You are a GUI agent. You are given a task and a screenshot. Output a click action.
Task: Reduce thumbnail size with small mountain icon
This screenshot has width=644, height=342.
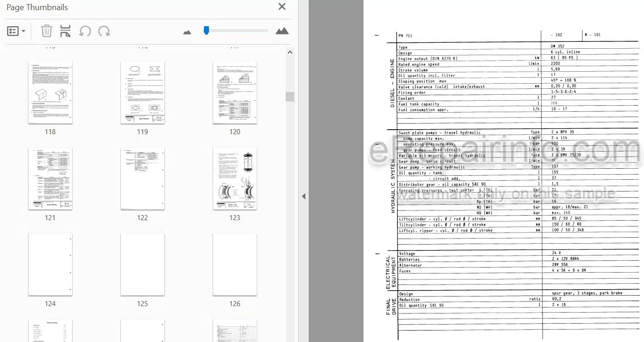tap(187, 32)
